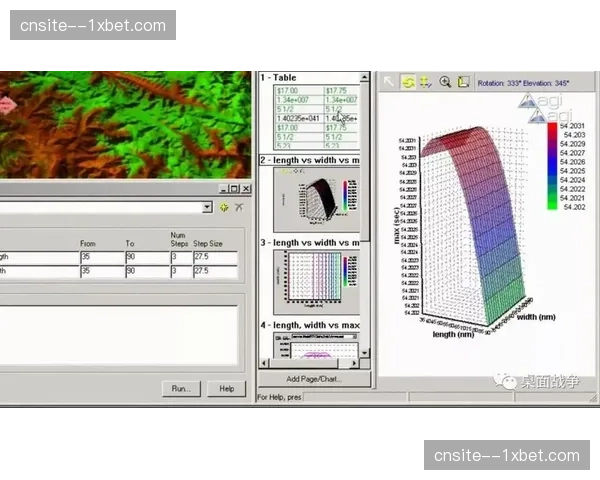Click the second row Step Size field
Image resolution: width=600 pixels, height=480 pixels.
pos(215,271)
